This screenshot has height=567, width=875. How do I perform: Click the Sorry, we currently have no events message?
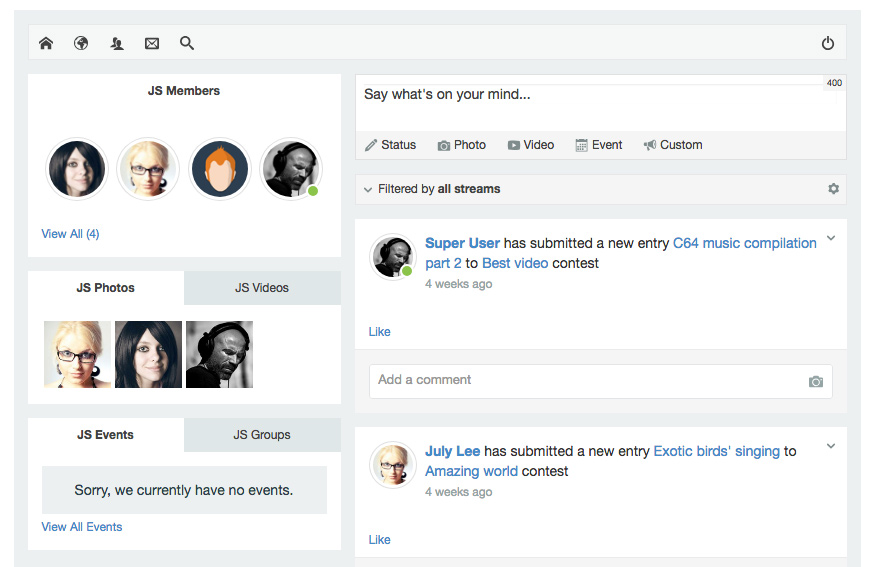pyautogui.click(x=184, y=490)
